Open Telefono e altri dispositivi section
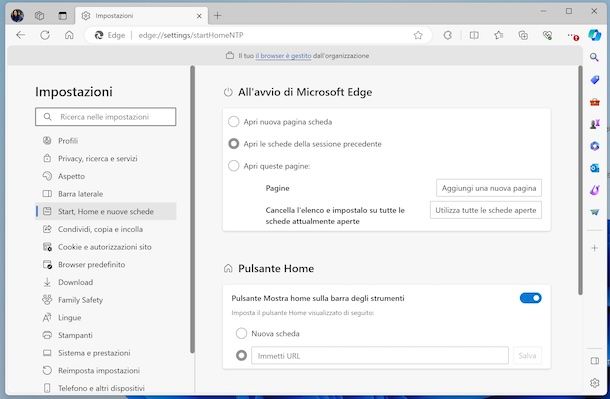The height and width of the screenshot is (399, 610). click(106, 388)
